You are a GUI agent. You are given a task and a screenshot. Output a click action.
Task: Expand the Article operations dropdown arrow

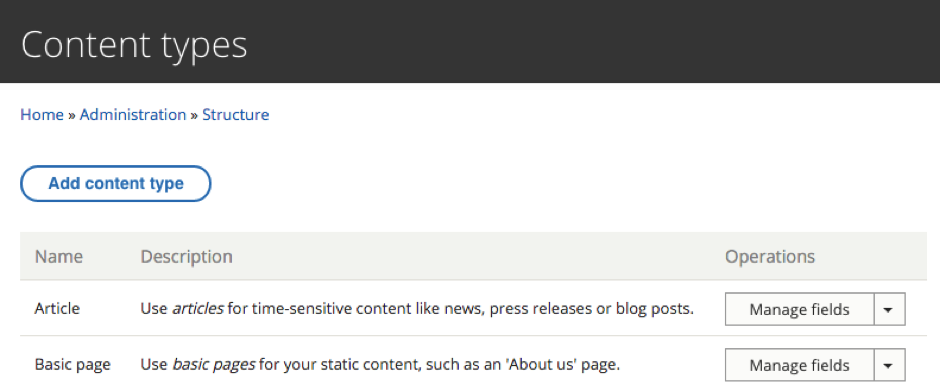(x=889, y=309)
